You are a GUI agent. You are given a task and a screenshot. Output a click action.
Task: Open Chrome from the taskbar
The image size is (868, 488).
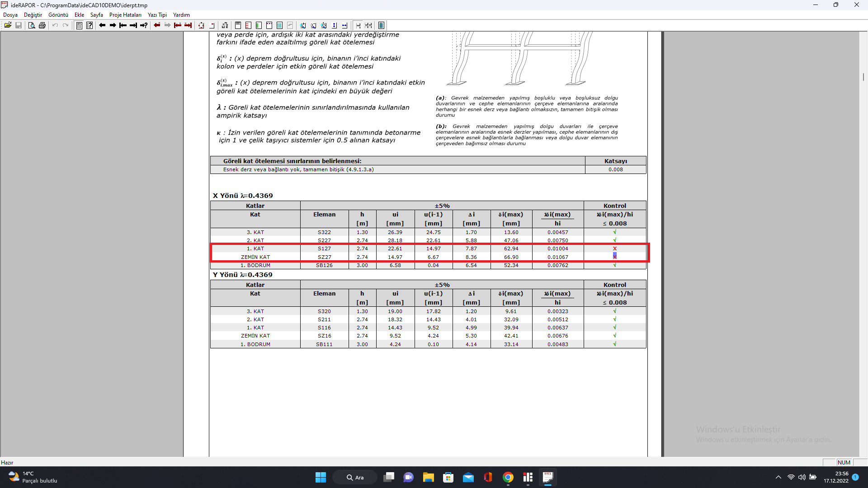click(x=508, y=477)
